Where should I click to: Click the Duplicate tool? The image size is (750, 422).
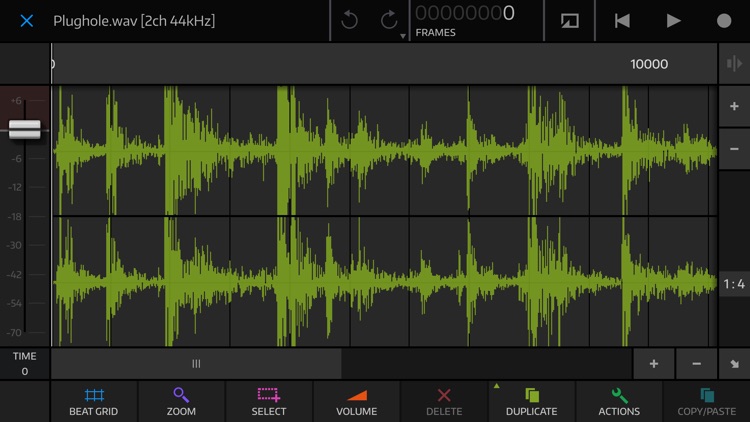pyautogui.click(x=531, y=402)
